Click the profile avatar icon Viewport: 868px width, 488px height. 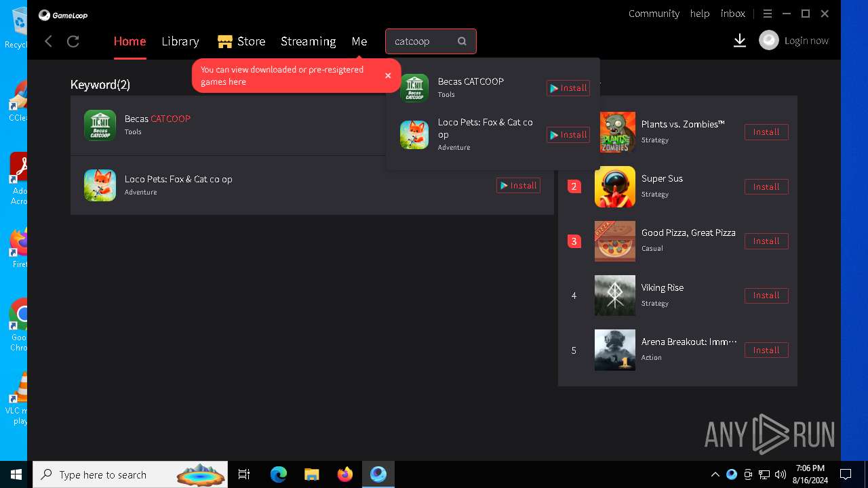click(769, 41)
